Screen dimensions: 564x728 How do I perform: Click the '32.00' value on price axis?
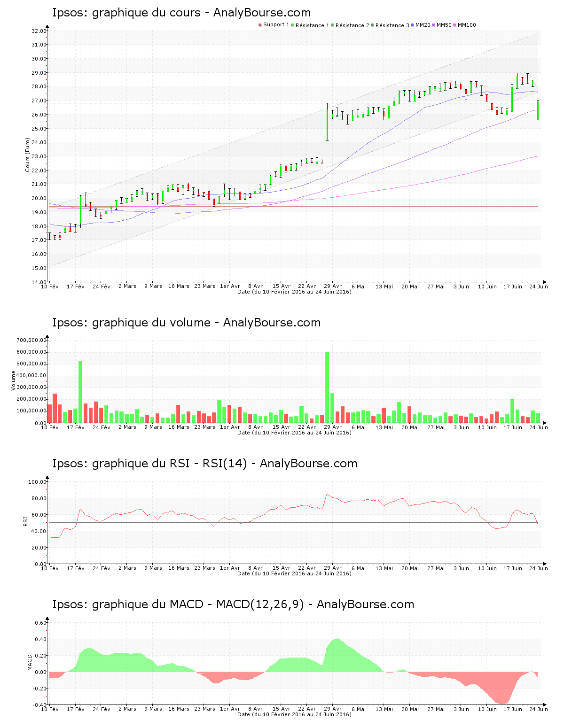tap(39, 31)
